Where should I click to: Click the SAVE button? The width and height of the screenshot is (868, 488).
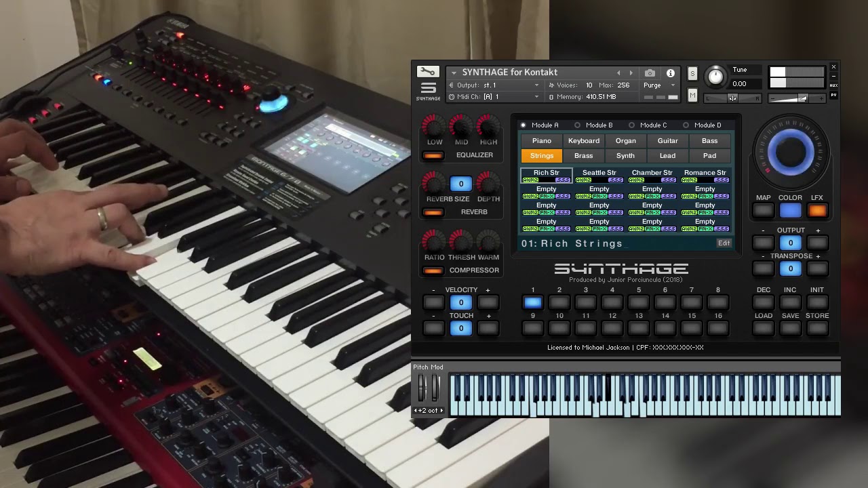790,328
